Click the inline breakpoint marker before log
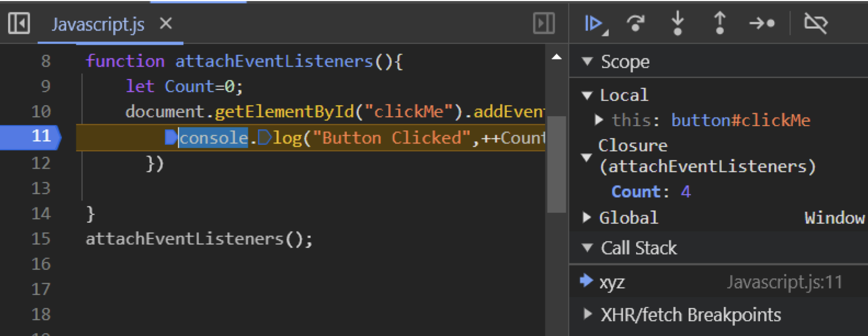Screen dimensions: 868x336 [264, 138]
